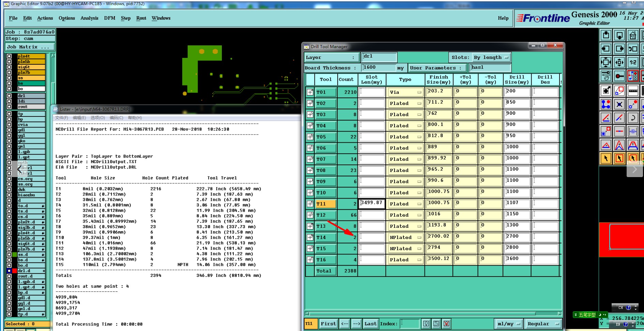Select the curved arrow rotate tool
644x331 pixels.
(x=633, y=118)
